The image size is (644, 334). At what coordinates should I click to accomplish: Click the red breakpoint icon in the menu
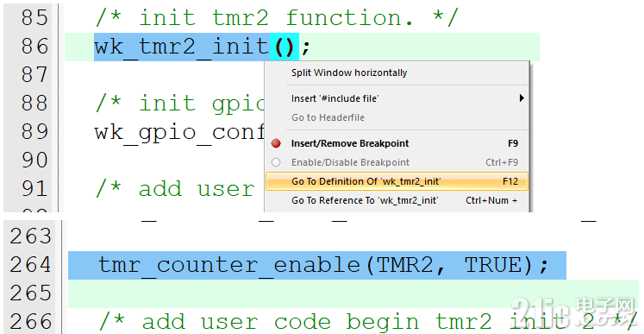(x=276, y=143)
